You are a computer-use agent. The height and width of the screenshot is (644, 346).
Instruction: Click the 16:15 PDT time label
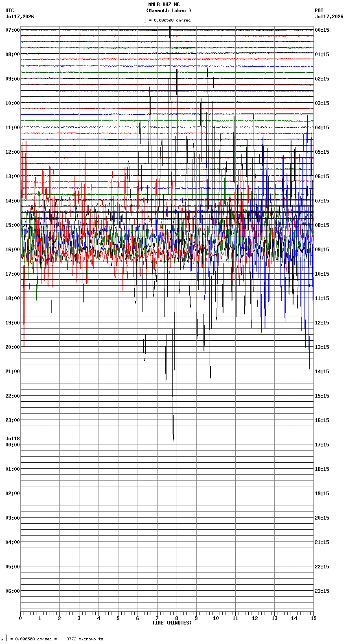[x=322, y=420]
